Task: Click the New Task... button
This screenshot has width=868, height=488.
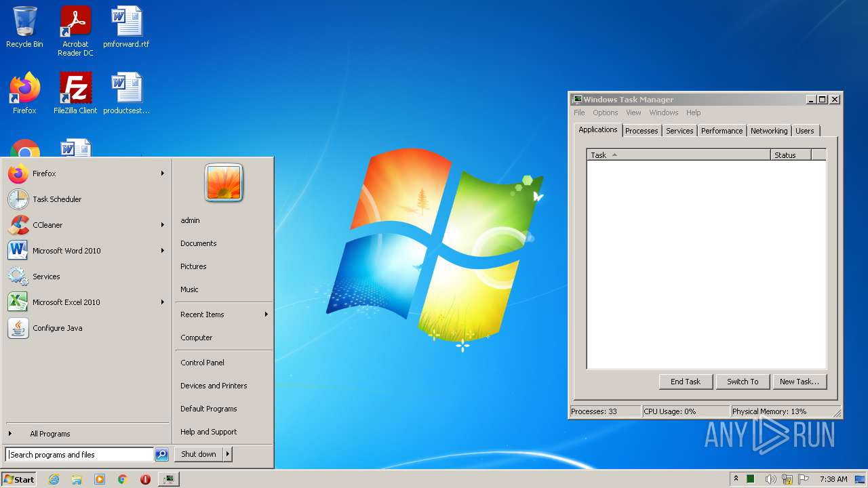Action: tap(800, 382)
